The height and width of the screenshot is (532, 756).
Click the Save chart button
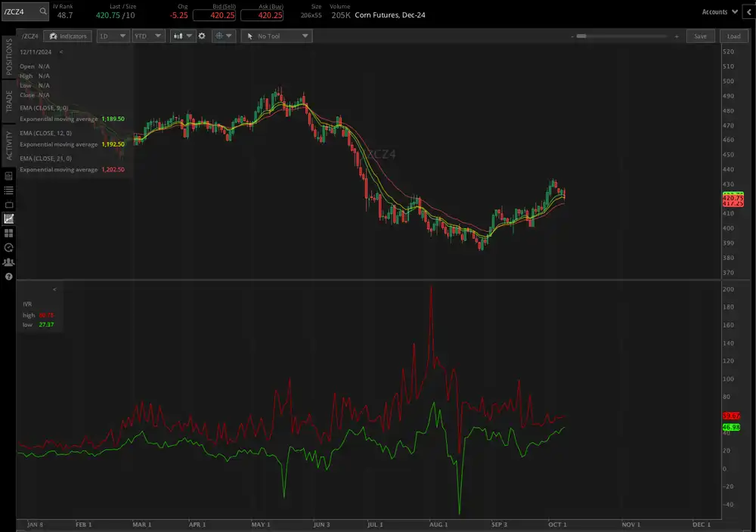[700, 36]
